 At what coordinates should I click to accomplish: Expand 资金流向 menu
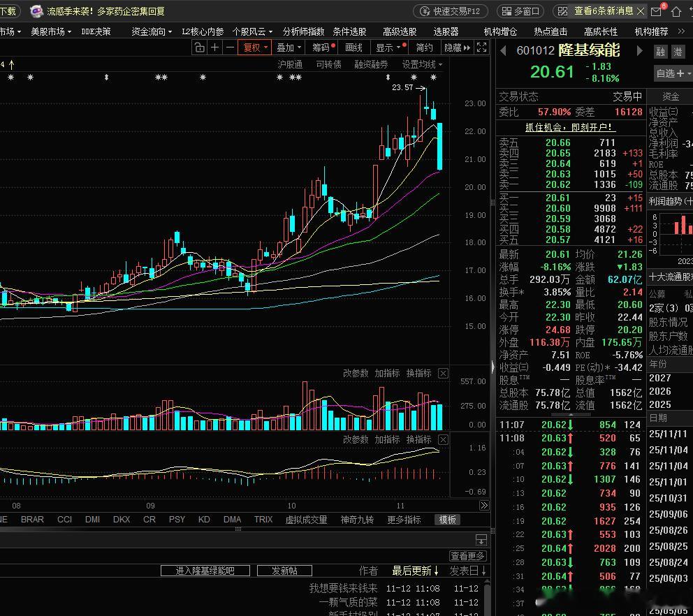[x=152, y=31]
